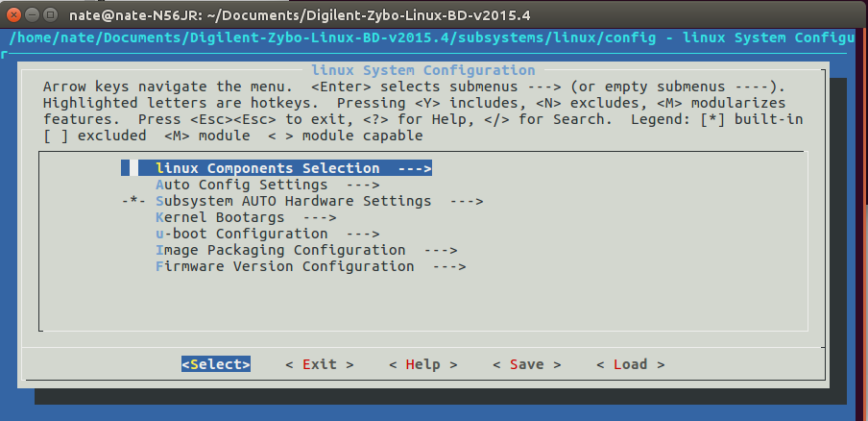Click arrow after Firmware Version Configuration
This screenshot has width=868, height=421.
click(449, 266)
